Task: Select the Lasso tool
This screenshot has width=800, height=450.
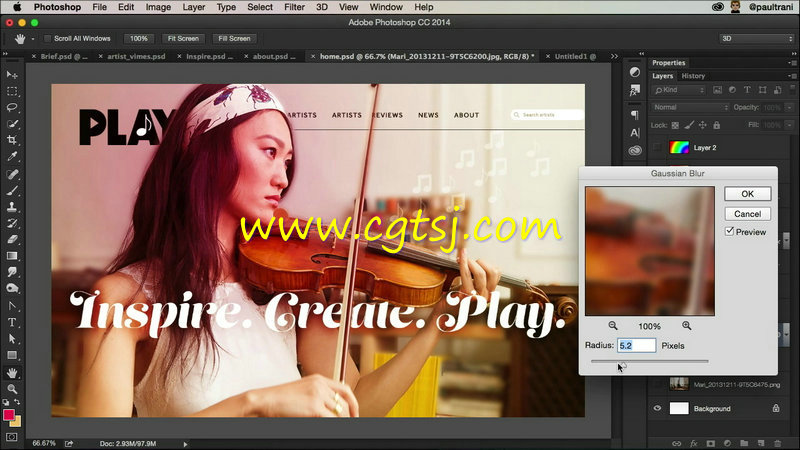Action: 12,108
